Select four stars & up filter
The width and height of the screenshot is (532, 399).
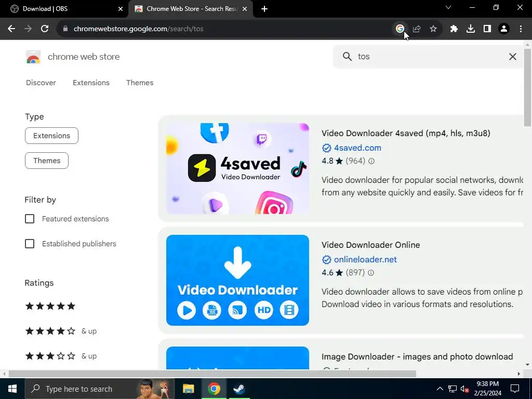[x=61, y=331]
